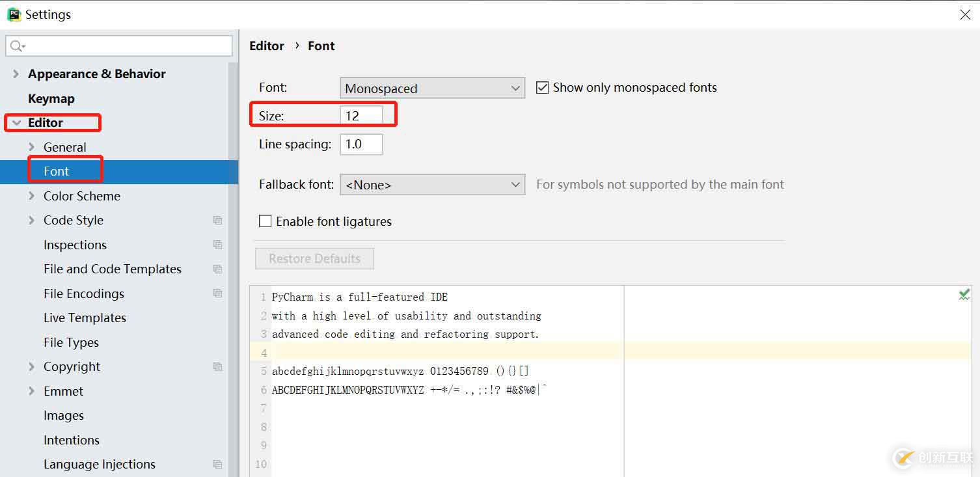Uncheck Show only monospaced fonts
The height and width of the screenshot is (477, 980).
[x=542, y=88]
